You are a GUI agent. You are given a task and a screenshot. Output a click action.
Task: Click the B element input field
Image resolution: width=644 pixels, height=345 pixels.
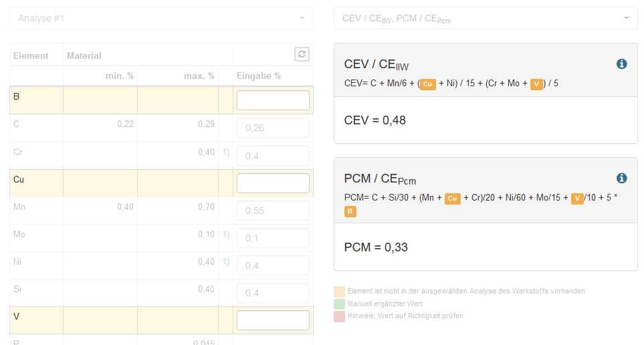273,100
